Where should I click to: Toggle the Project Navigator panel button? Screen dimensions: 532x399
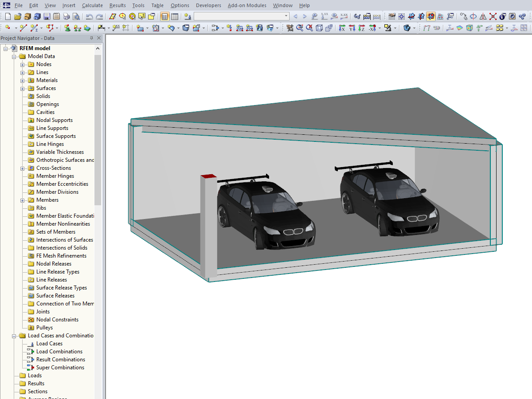[x=164, y=16]
